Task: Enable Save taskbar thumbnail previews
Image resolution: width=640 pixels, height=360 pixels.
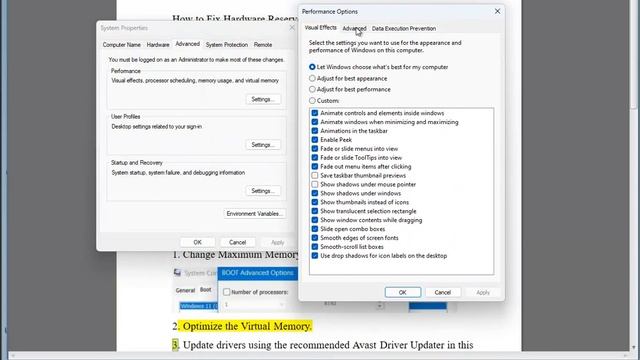Action: (315, 176)
